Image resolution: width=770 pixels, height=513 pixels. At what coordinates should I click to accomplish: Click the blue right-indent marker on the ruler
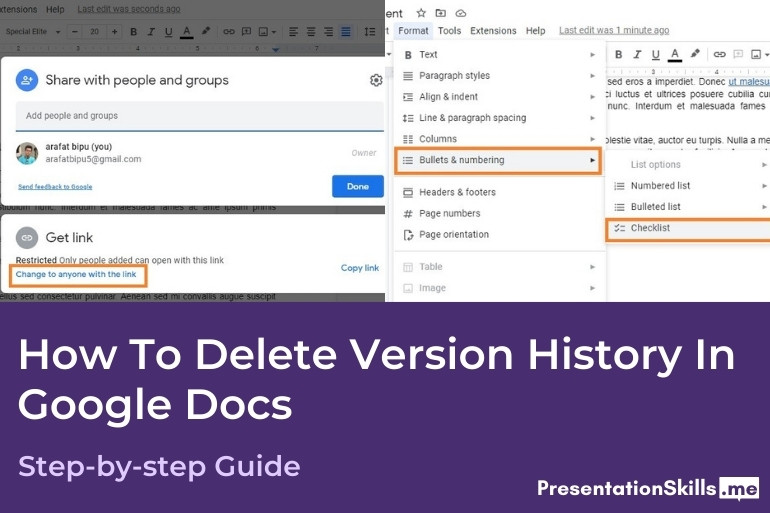point(275,50)
